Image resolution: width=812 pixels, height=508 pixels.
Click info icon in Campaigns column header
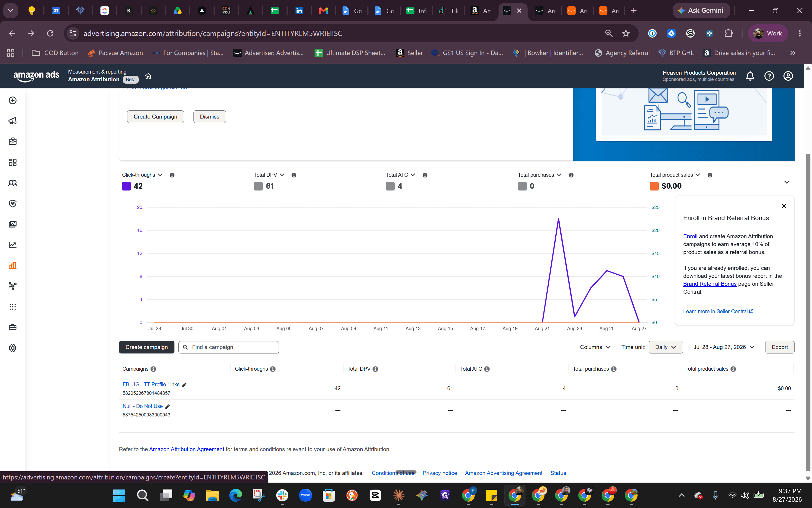click(x=153, y=369)
